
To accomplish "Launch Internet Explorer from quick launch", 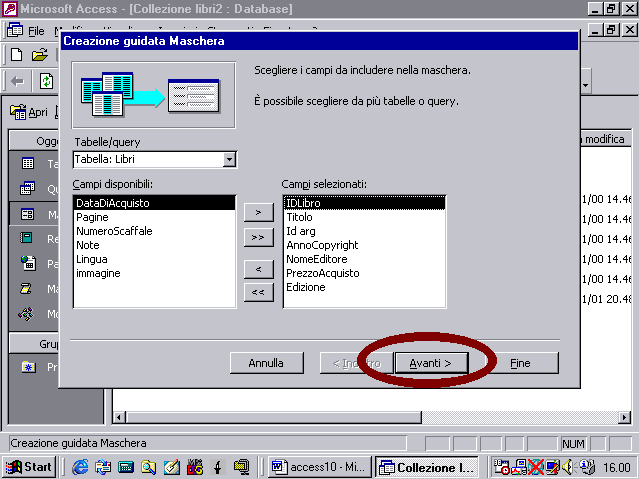I will coord(80,467).
